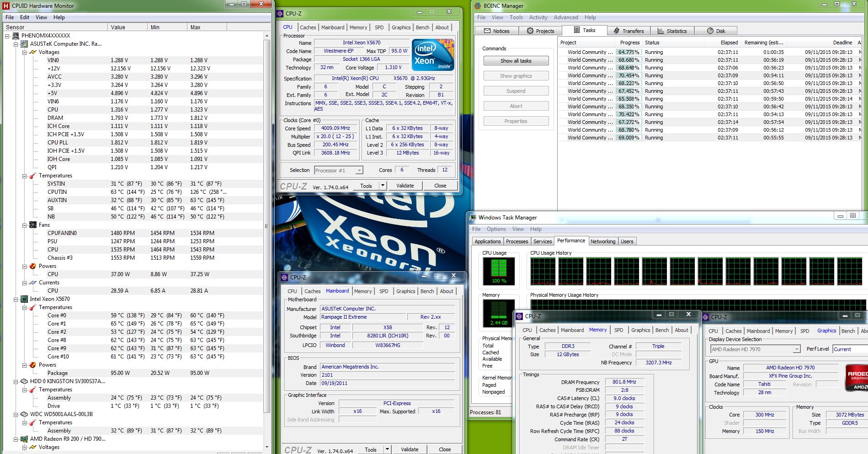Click the Rampage II Extreme model field
This screenshot has height=454, width=868.
[x=363, y=317]
